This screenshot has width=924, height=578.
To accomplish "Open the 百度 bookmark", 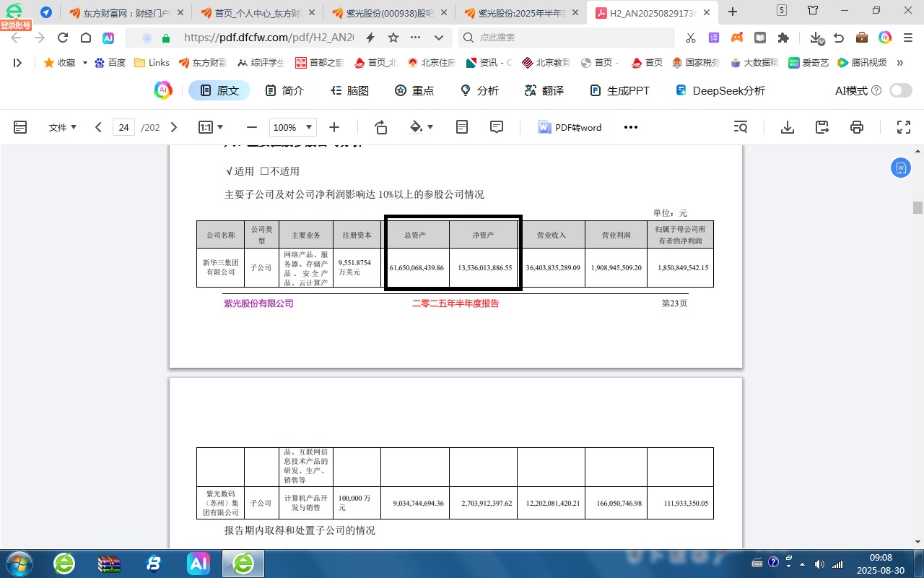I will (110, 63).
